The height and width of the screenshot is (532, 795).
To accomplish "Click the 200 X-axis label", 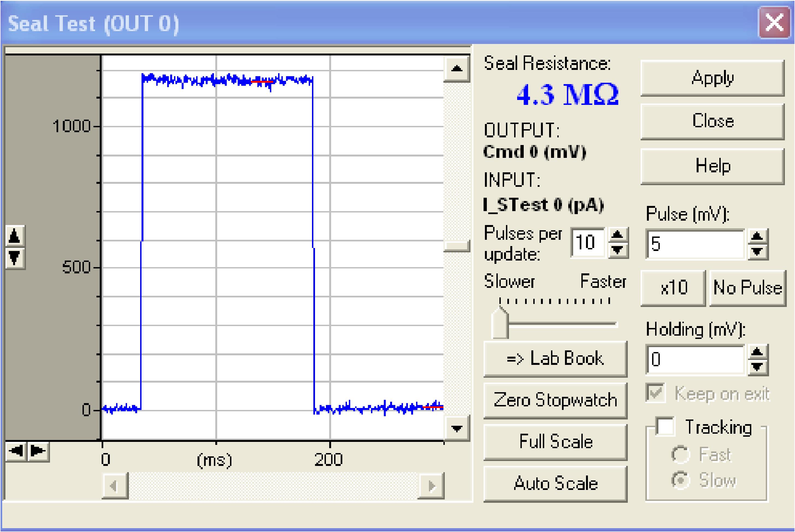I will coord(328,460).
